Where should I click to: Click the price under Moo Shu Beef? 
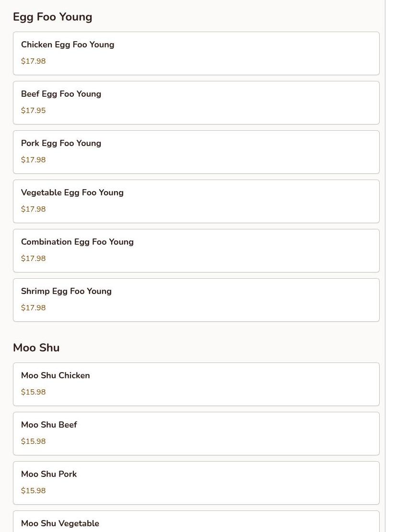click(33, 441)
